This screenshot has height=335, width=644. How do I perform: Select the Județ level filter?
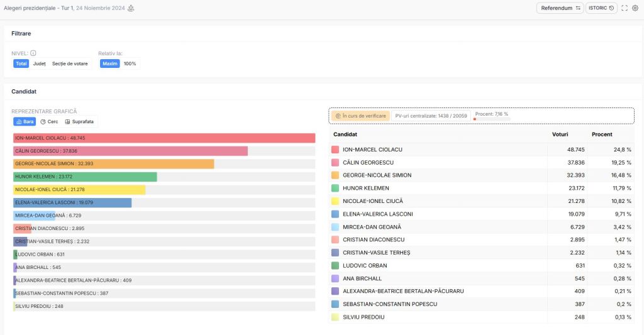click(39, 63)
